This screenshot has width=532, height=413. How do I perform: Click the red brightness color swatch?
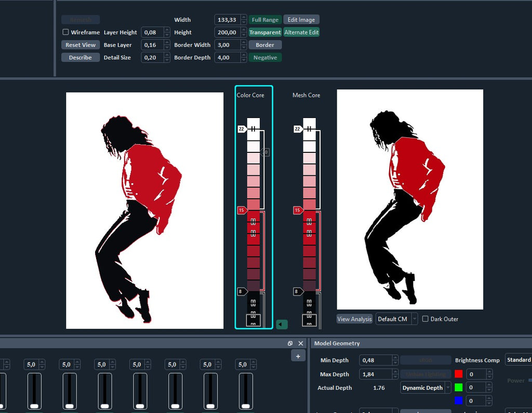pos(458,374)
